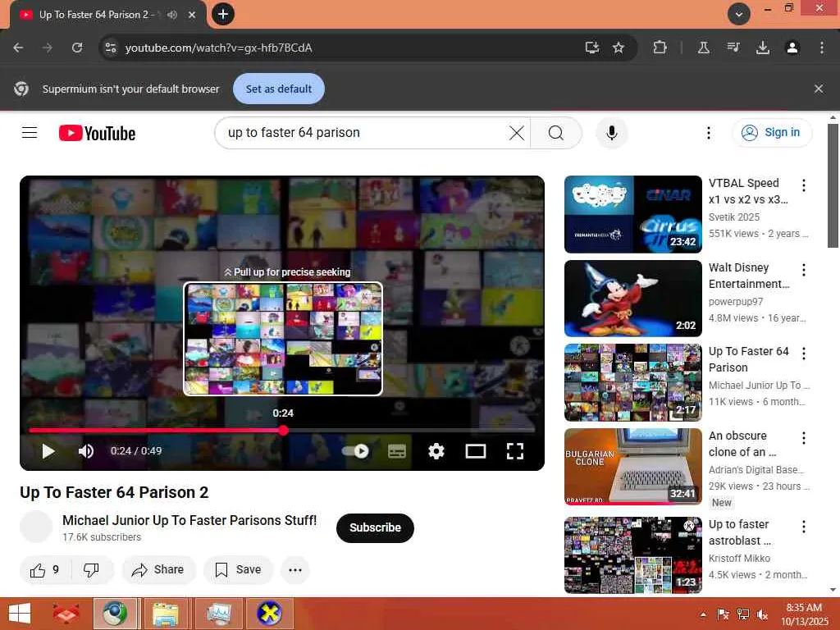This screenshot has width=840, height=630.
Task: Open browser downloads
Action: [x=762, y=48]
